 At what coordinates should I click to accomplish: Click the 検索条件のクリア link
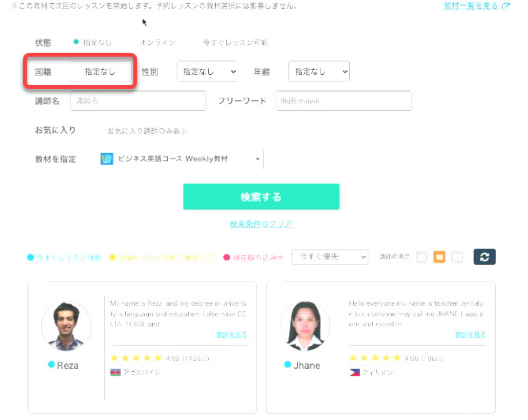pyautogui.click(x=261, y=224)
